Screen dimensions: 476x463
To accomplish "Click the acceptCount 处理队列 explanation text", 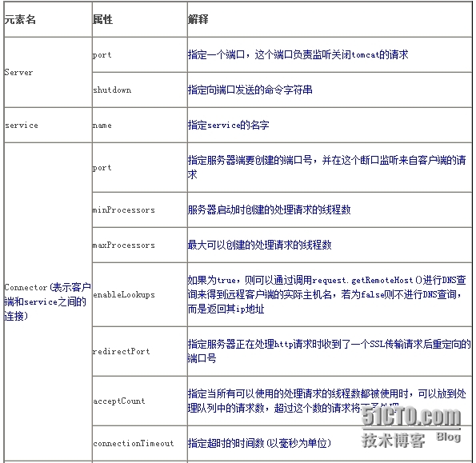I will (330, 401).
